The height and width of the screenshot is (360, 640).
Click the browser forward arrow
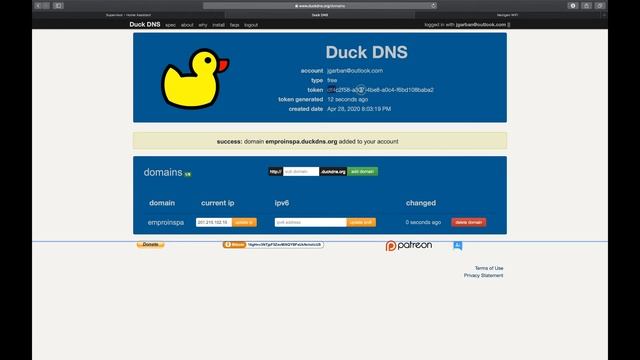46,6
